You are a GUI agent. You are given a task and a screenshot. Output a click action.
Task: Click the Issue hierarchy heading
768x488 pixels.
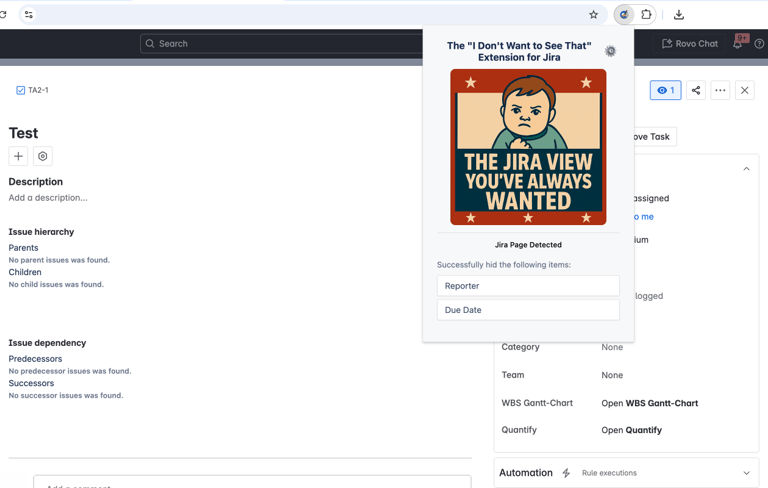click(x=41, y=232)
